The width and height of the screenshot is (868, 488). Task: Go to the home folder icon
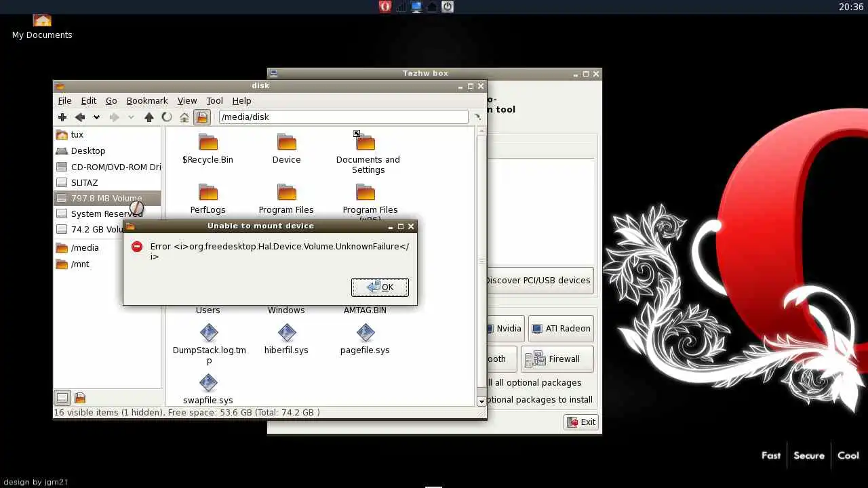[x=184, y=117]
